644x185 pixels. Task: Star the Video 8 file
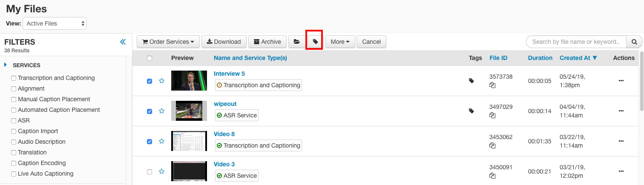pos(161,141)
